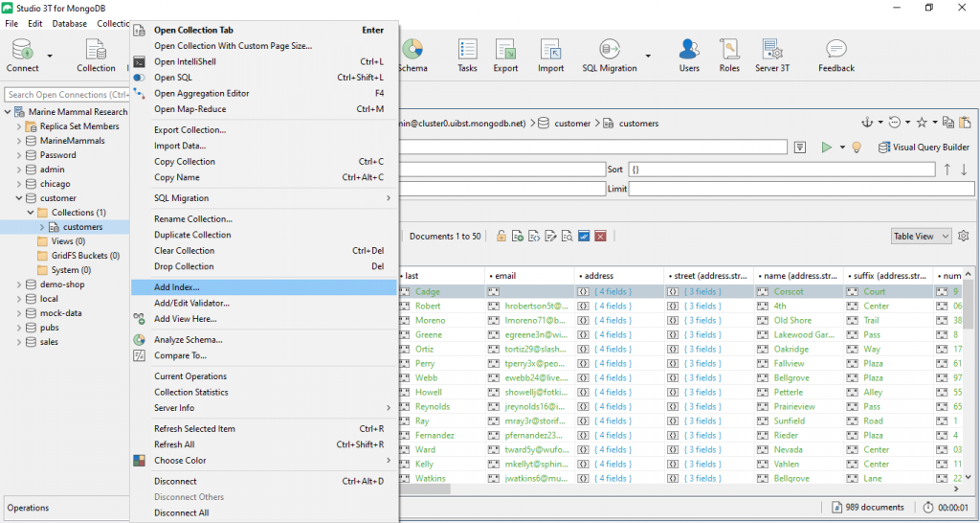Click the Sort input field

click(781, 169)
